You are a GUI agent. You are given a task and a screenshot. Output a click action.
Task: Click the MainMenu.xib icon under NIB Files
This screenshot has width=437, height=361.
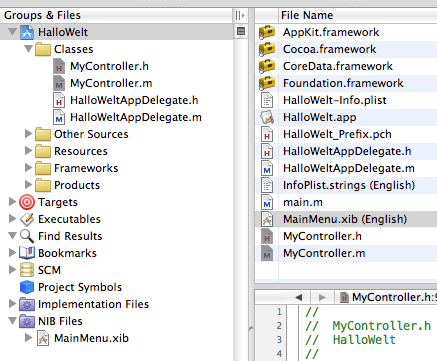click(x=43, y=338)
